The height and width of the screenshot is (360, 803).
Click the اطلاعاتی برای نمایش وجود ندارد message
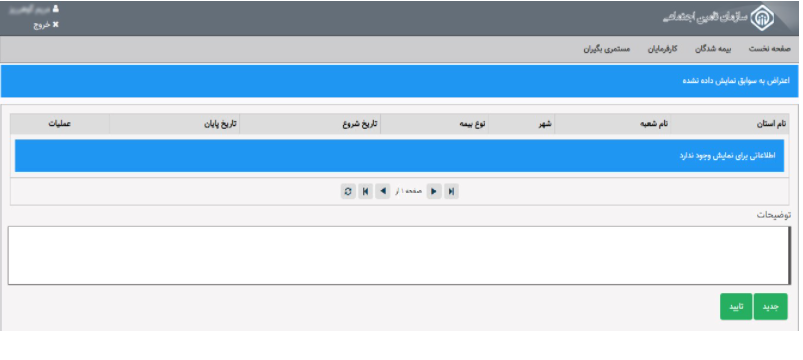399,156
